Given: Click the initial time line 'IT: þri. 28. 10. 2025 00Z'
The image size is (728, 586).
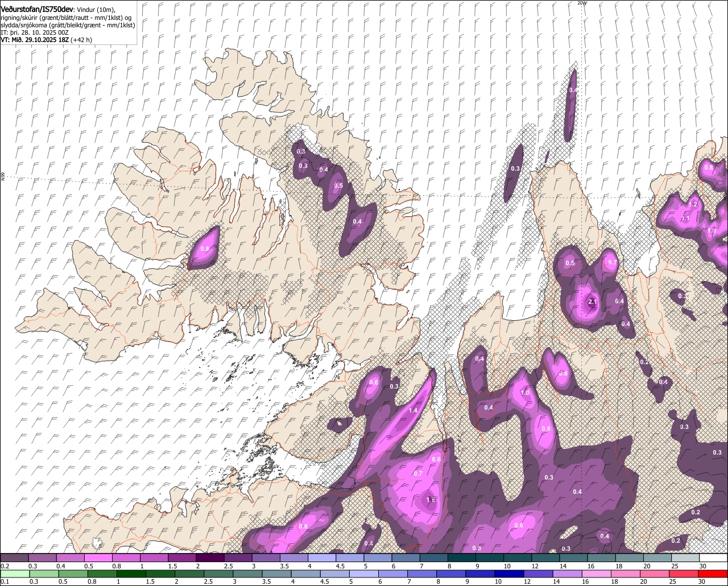Looking at the screenshot, I should (35, 32).
